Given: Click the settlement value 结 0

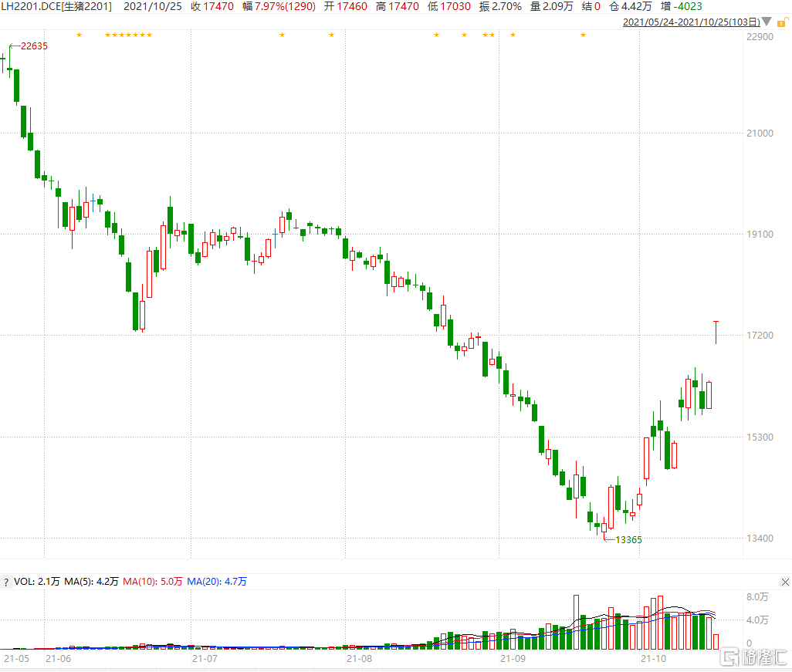Looking at the screenshot, I should pyautogui.click(x=591, y=7).
